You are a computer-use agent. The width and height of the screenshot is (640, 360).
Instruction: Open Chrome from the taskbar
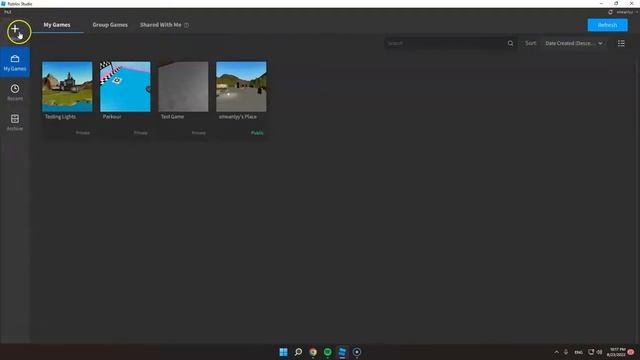[x=313, y=352]
